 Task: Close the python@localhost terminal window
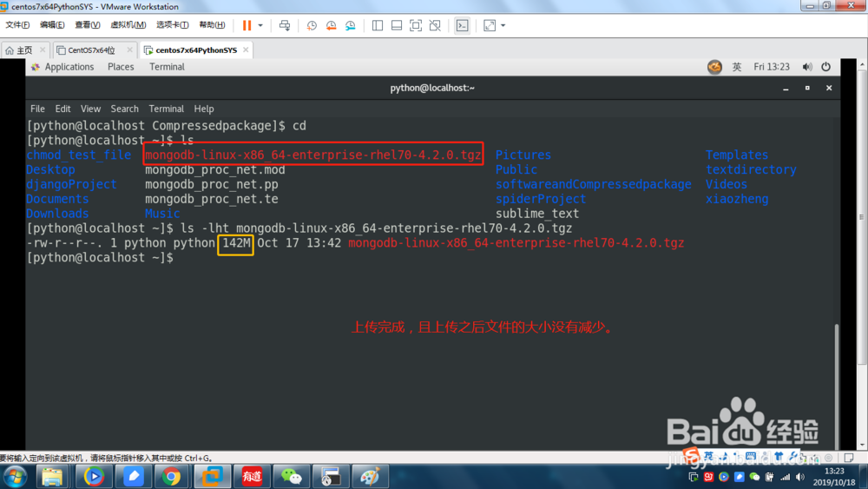[x=829, y=88]
